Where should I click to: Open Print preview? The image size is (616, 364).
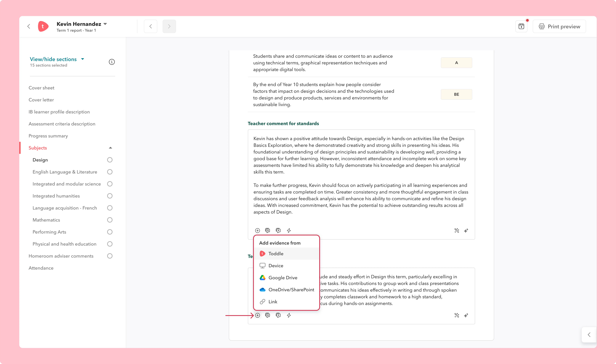click(x=559, y=27)
